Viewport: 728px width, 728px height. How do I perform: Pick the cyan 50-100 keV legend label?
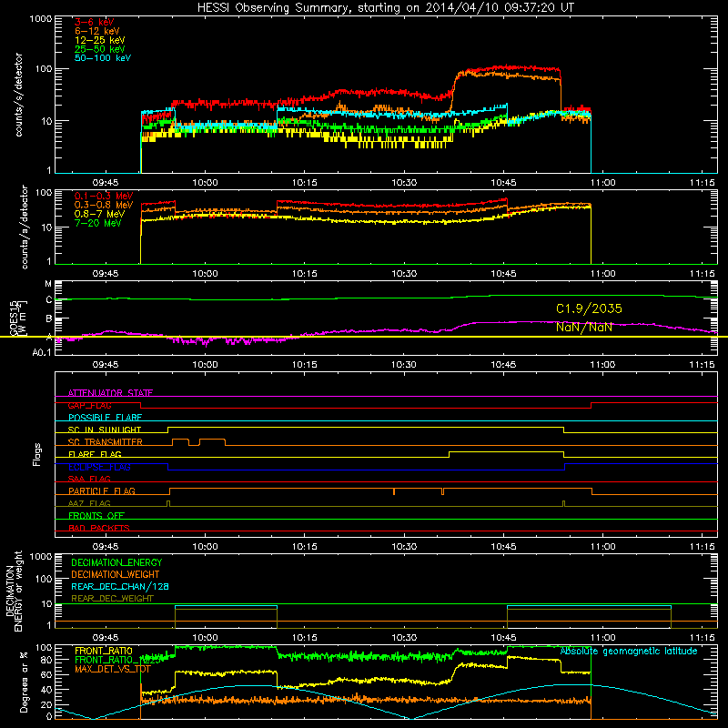pyautogui.click(x=102, y=58)
